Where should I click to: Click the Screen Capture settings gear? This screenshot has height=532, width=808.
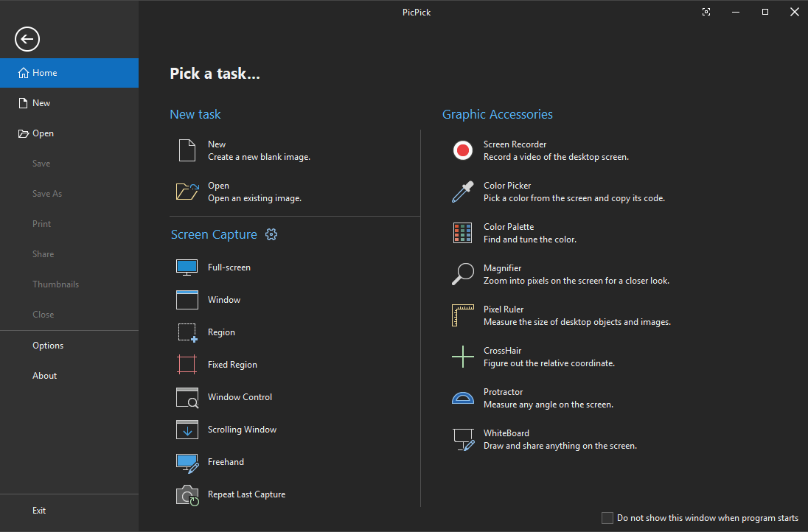[x=271, y=234]
